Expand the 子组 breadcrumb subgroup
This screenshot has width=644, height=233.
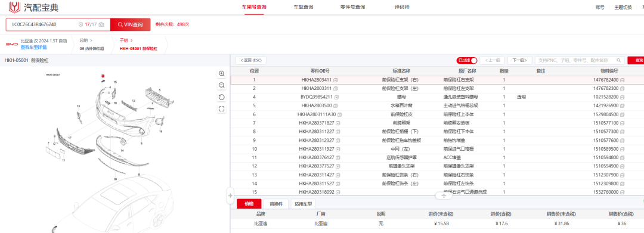(126, 40)
